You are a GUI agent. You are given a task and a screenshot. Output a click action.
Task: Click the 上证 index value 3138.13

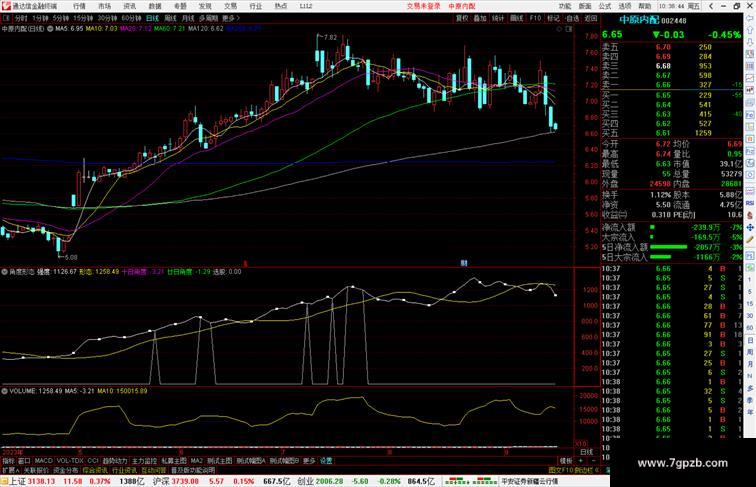pos(41,481)
